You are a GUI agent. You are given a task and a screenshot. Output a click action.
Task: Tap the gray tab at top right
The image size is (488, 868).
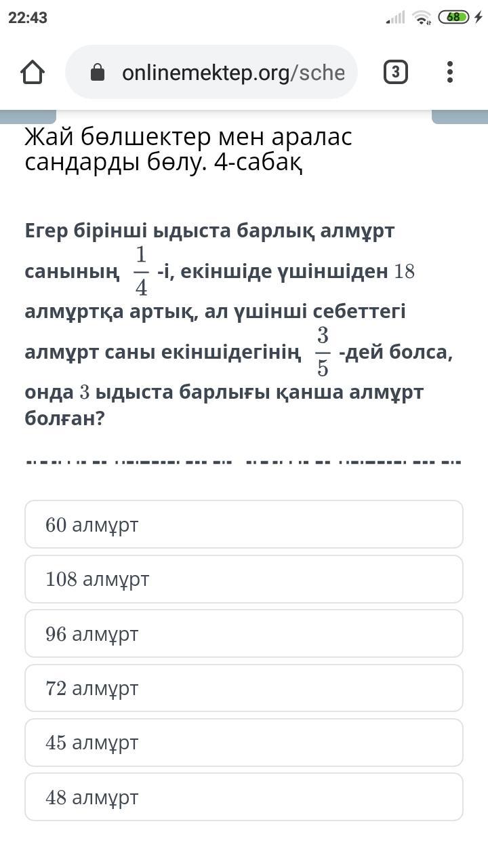coord(460,116)
